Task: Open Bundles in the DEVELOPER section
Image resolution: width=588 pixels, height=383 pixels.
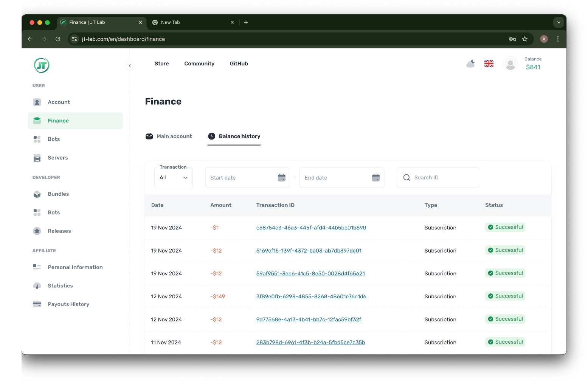Action: pos(75,194)
